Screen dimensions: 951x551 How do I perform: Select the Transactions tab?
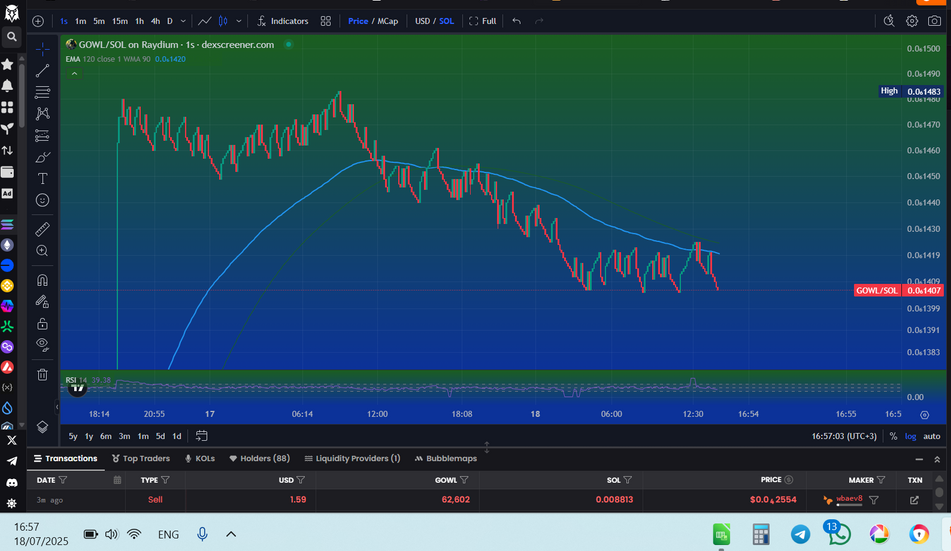click(66, 459)
